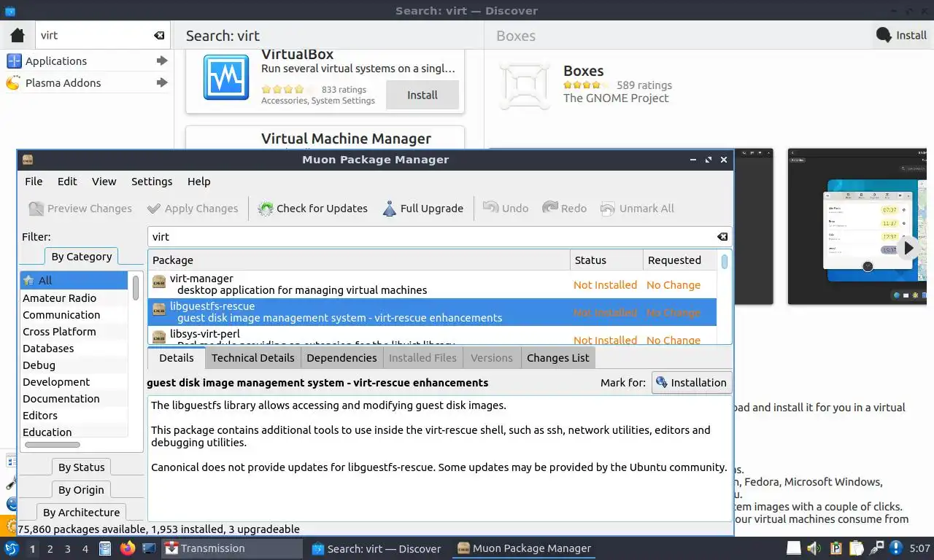Click the Redo arrow icon in Muon

[x=549, y=209]
